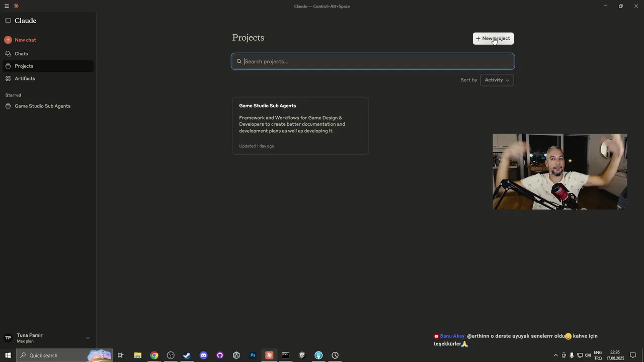The width and height of the screenshot is (644, 362).
Task: Open Task View on the taskbar
Action: [121, 355]
